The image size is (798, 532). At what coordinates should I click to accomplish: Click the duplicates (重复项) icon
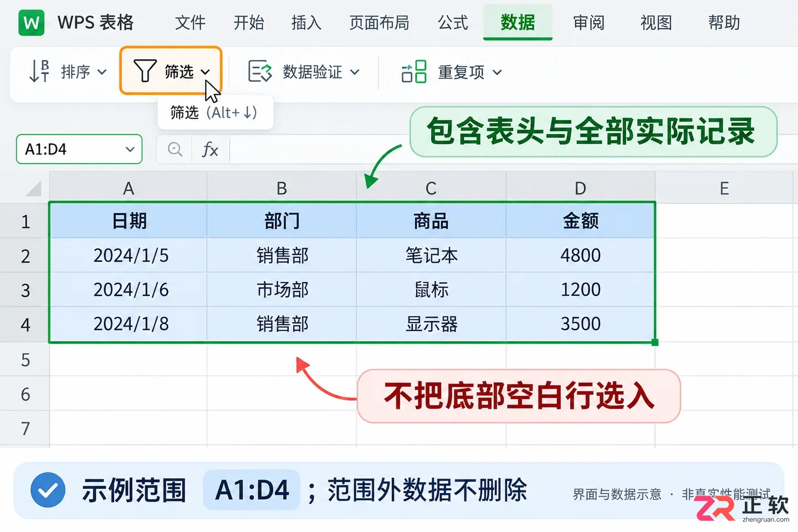pos(414,71)
